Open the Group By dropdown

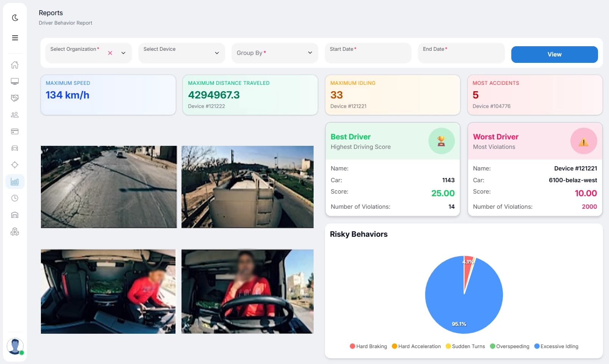[275, 53]
